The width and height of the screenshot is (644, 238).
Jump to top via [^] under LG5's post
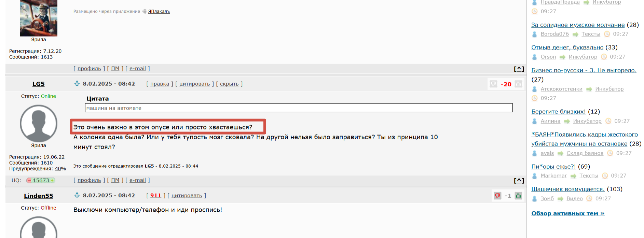(x=519, y=180)
